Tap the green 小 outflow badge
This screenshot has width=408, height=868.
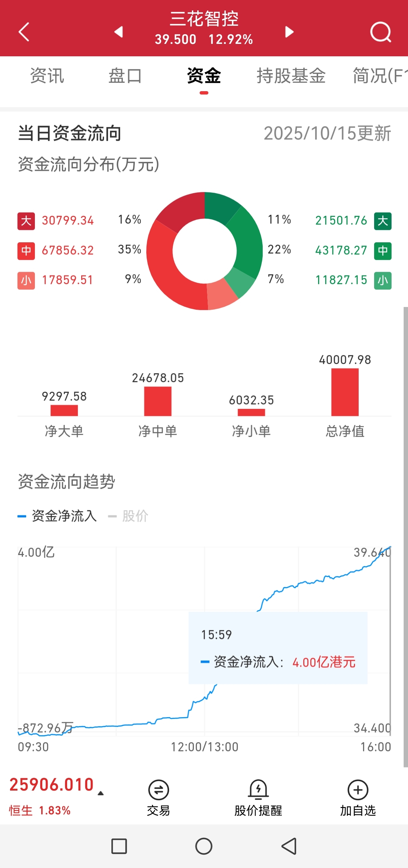coord(383,281)
